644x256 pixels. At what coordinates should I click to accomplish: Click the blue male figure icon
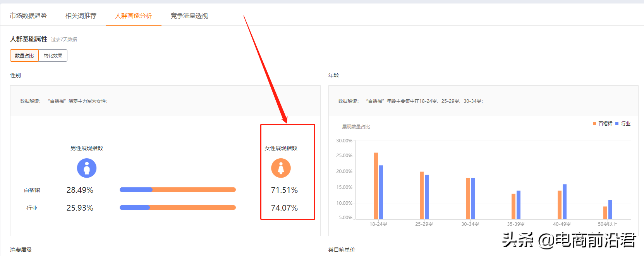tap(87, 168)
